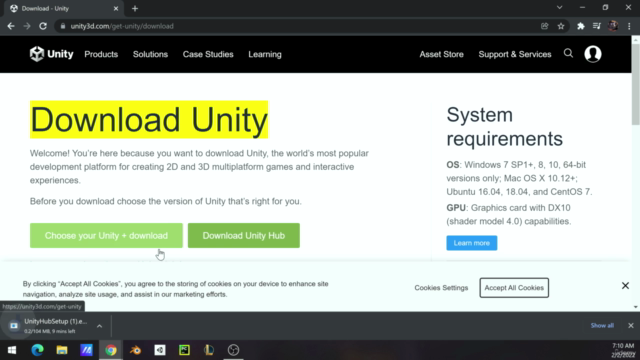Click the Download Unity Hub button
Screen dimensions: 640x360
tap(244, 236)
